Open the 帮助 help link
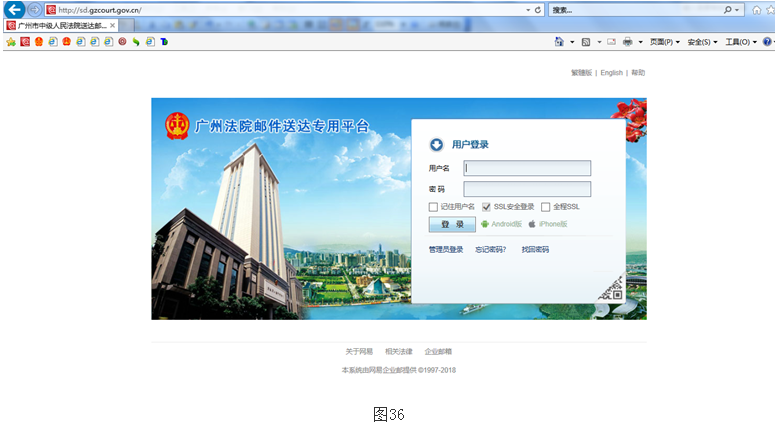This screenshot has width=775, height=431. point(638,73)
